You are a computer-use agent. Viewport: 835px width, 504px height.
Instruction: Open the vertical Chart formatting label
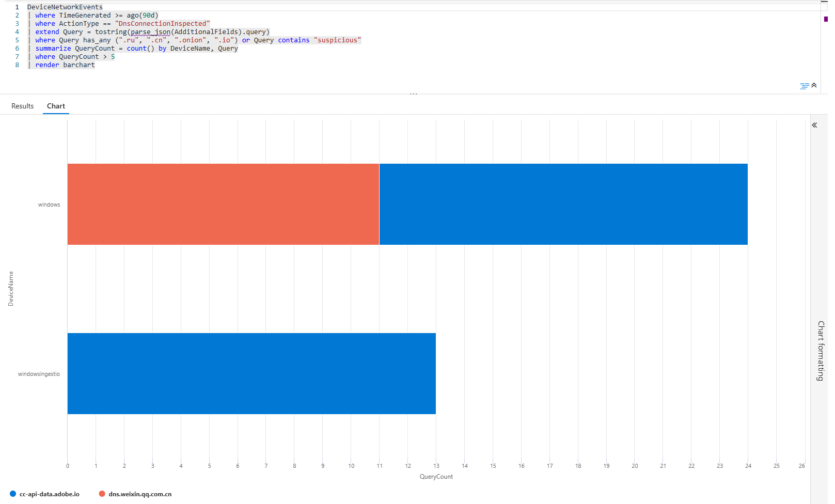click(x=821, y=351)
